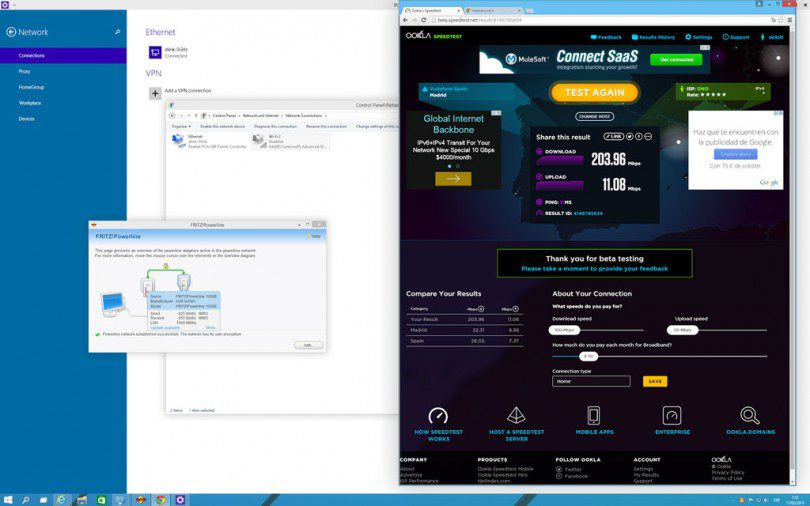This screenshot has width=810, height=506.
Task: Click Update available in adapter tooltip
Action: coord(165,327)
